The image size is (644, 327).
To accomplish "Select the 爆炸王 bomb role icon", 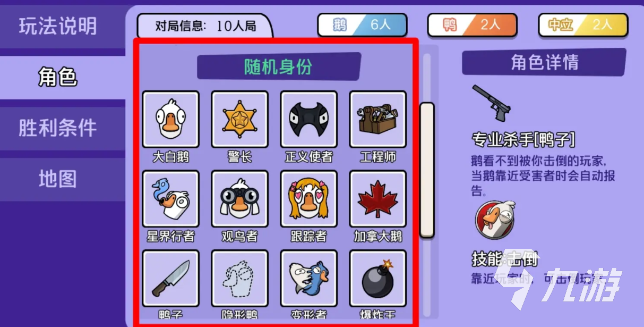I will click(x=377, y=279).
